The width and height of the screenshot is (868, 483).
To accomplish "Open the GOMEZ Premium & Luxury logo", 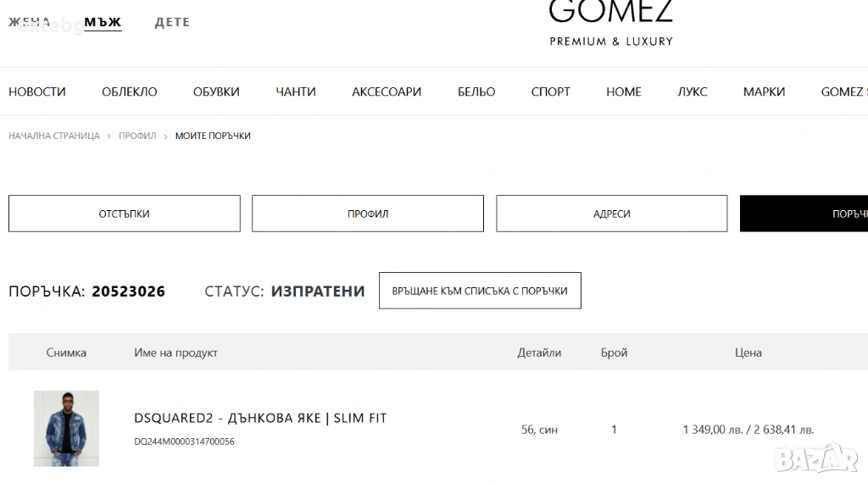I will coord(610,23).
